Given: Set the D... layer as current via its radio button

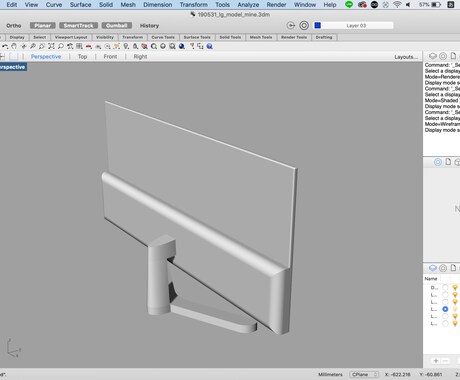Looking at the screenshot, I should (x=445, y=287).
